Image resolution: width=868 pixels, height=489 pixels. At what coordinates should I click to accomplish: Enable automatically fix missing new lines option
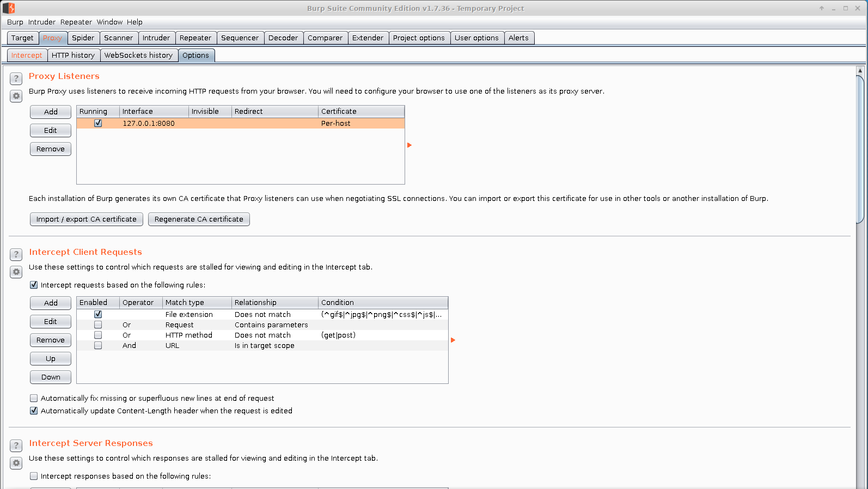[34, 398]
